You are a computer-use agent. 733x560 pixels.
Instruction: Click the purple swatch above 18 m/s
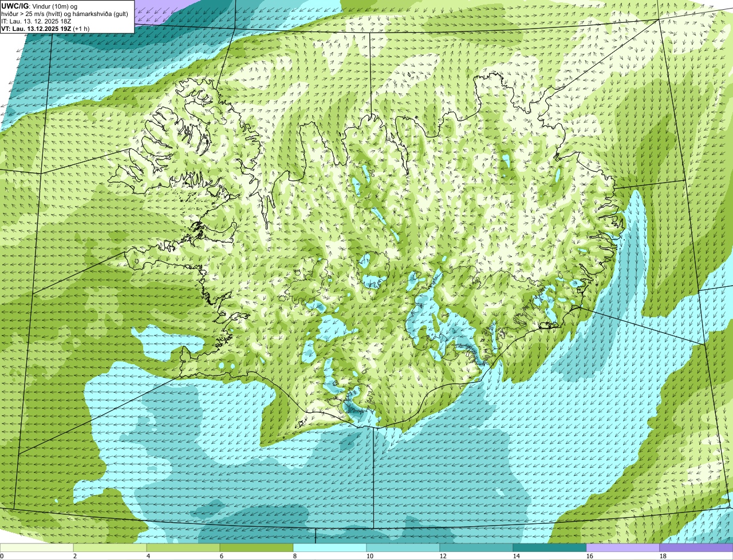(x=696, y=547)
